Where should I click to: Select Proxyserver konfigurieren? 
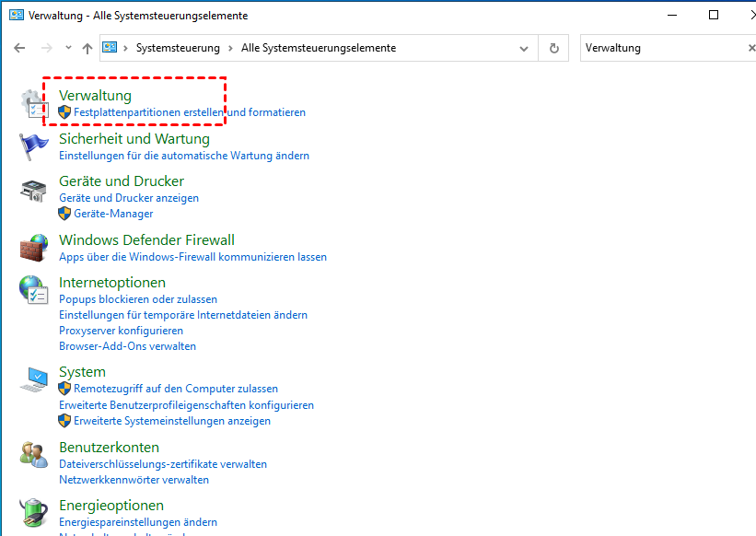pos(121,331)
